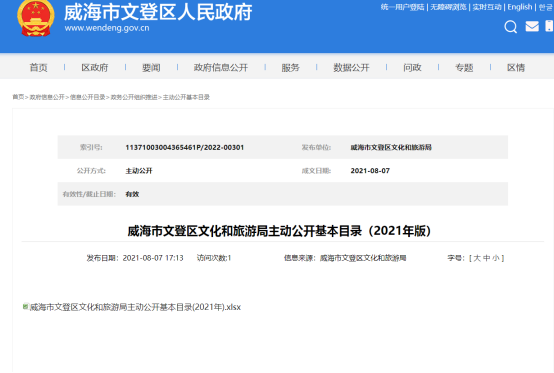Open the mail envelope icon
Viewport: 554px width, 373px height.
point(532,26)
